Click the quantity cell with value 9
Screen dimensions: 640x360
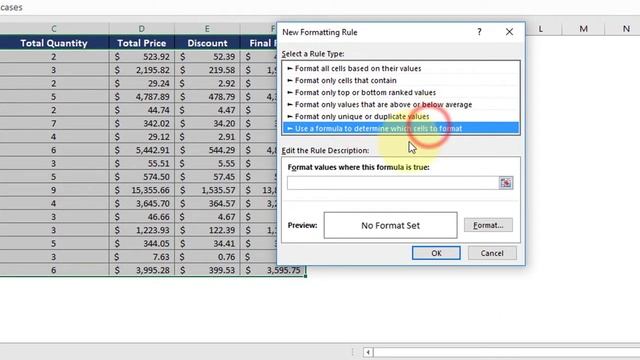54,190
